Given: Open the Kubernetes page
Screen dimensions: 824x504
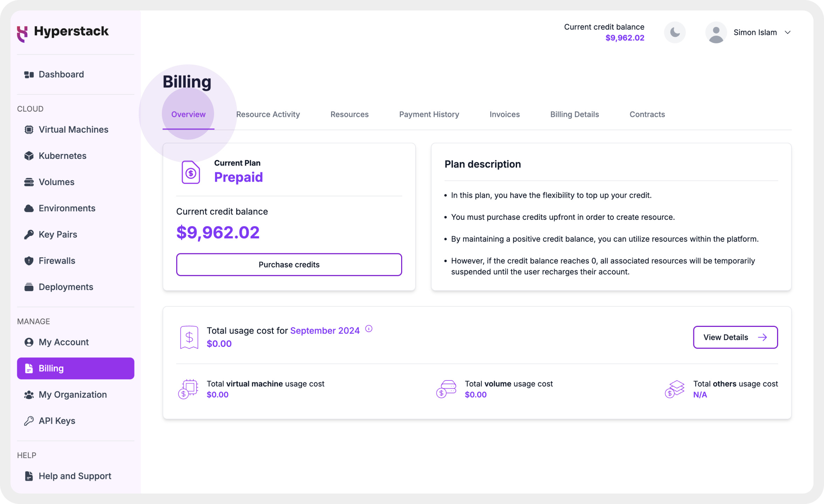Looking at the screenshot, I should click(75, 156).
